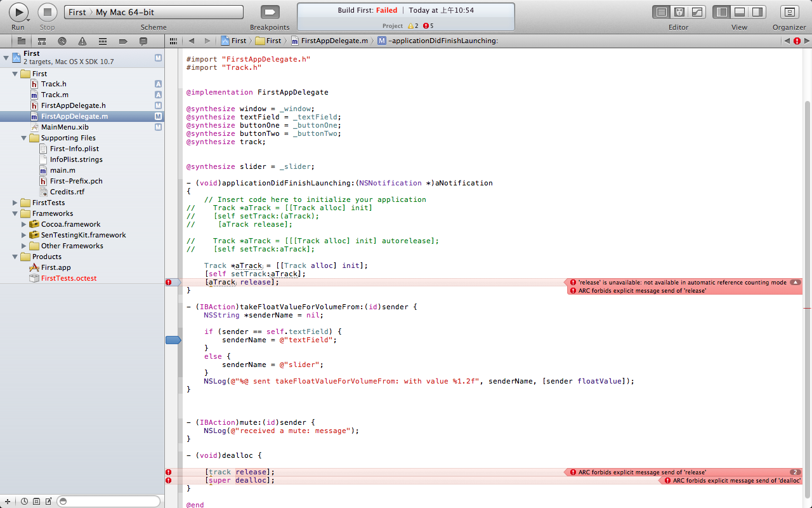Select main.m file
Viewport: 812px width, 508px height.
pos(63,170)
